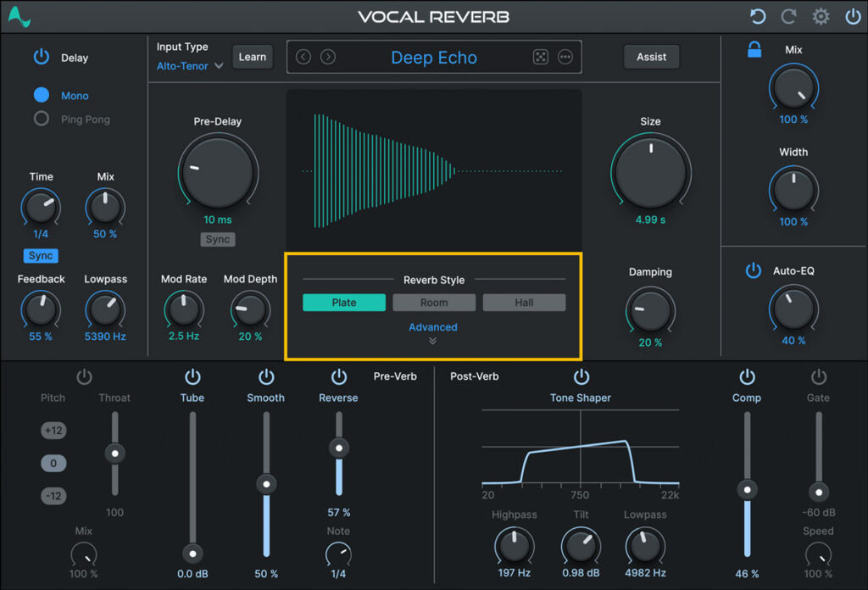The image size is (868, 590).
Task: Click the Learn button
Action: [x=253, y=57]
